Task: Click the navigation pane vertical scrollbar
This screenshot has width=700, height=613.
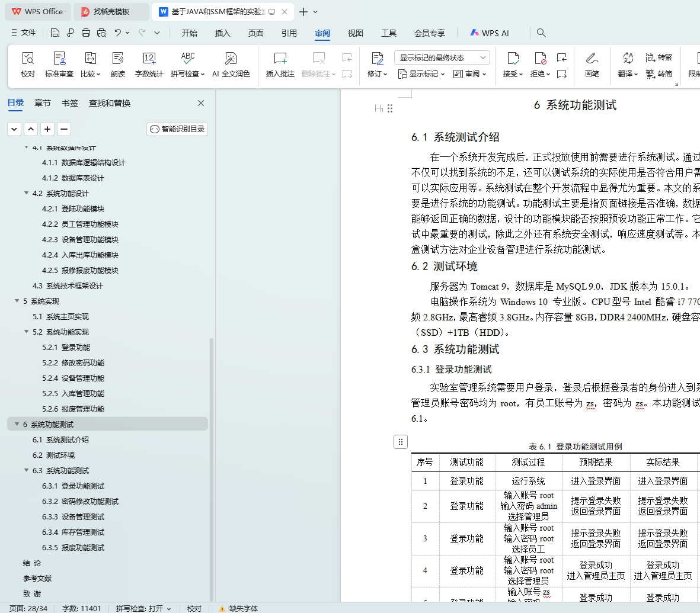Action: coord(211,469)
